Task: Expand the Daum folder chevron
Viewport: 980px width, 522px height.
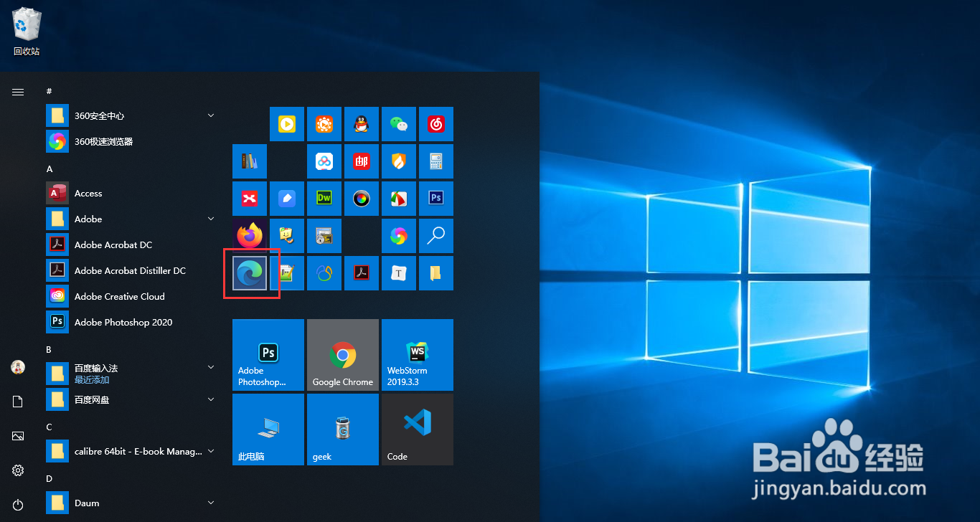Action: [211, 503]
